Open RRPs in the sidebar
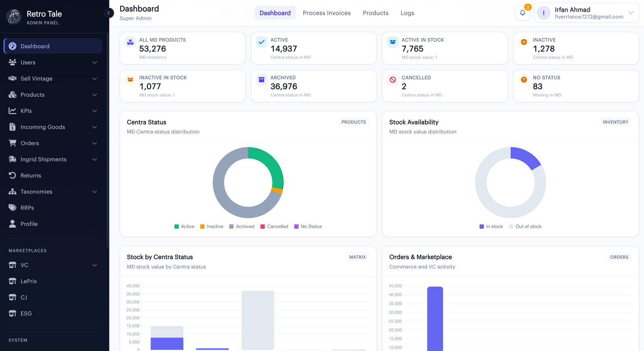The image size is (644, 351). coord(53,208)
